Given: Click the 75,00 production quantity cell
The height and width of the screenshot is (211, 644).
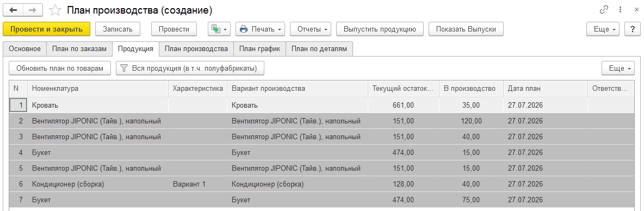Looking at the screenshot, I should tap(471, 200).
